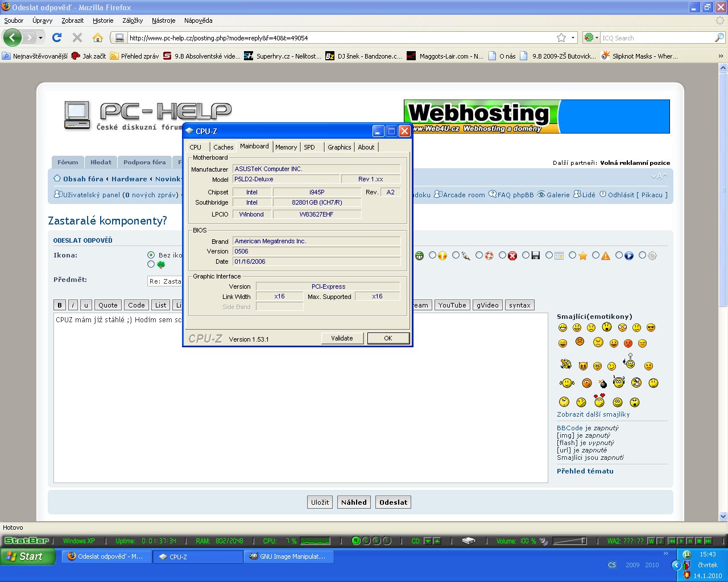Open the Záložky menu
Image resolution: width=728 pixels, height=582 pixels.
[x=133, y=20]
